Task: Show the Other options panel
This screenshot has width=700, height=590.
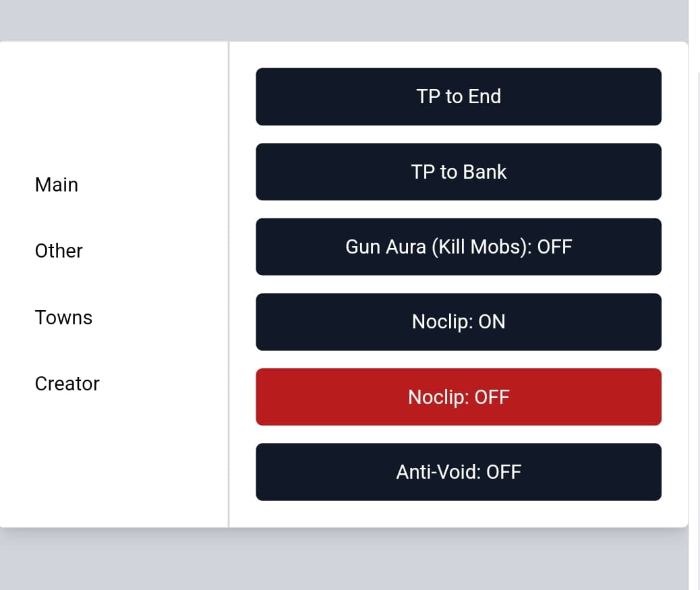Action: (x=59, y=251)
